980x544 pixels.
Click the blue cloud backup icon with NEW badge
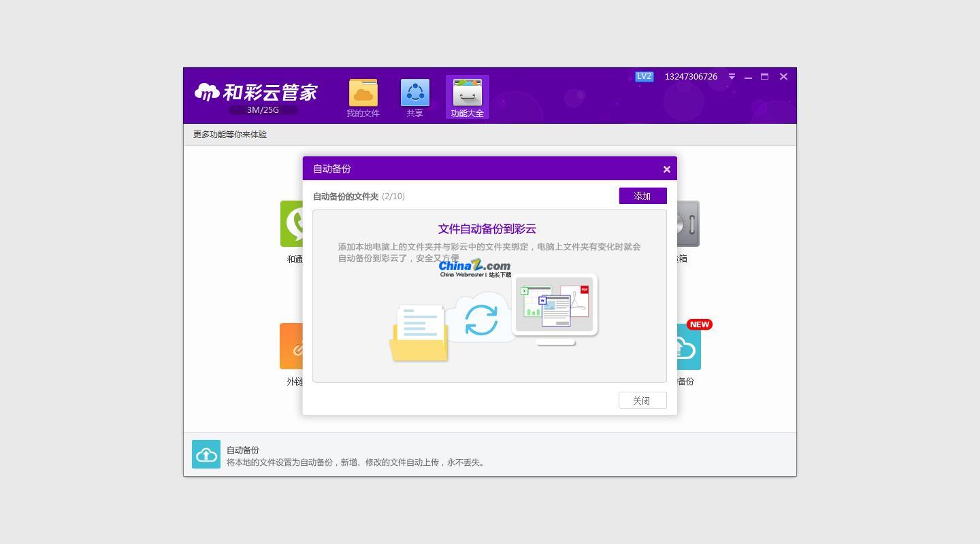tap(689, 347)
